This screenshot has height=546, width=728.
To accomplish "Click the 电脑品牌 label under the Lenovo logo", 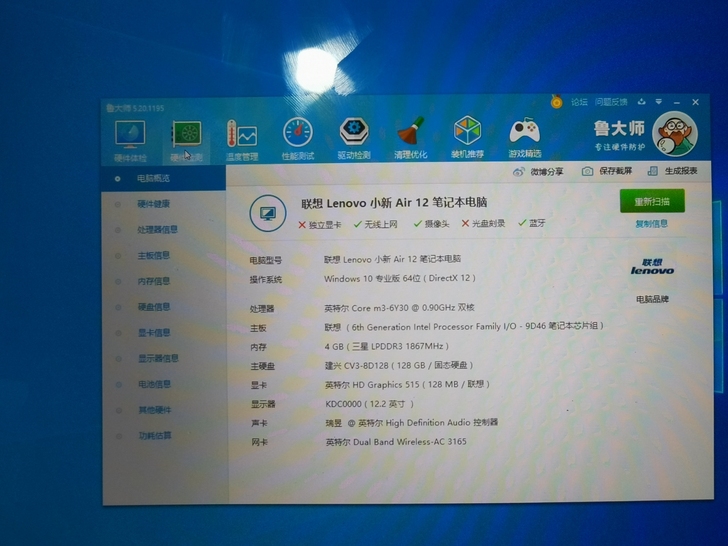I will 652,299.
